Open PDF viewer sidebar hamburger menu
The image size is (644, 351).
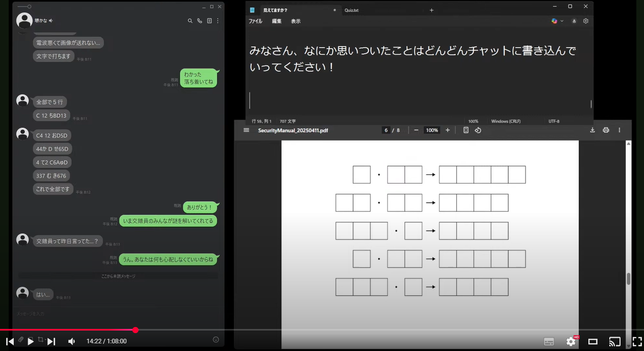246,130
